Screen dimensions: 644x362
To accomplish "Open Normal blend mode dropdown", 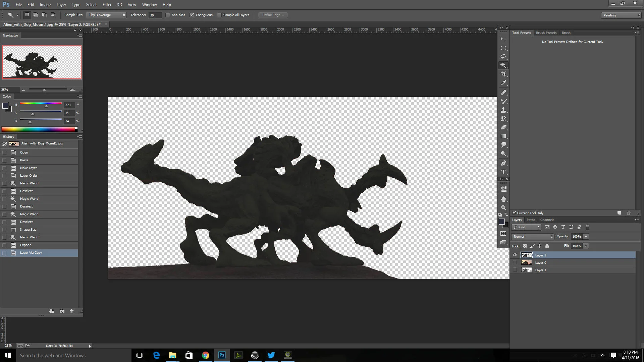I will click(533, 237).
